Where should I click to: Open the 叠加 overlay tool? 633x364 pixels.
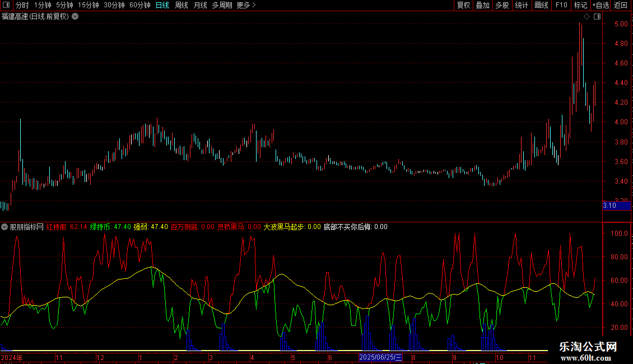(482, 5)
